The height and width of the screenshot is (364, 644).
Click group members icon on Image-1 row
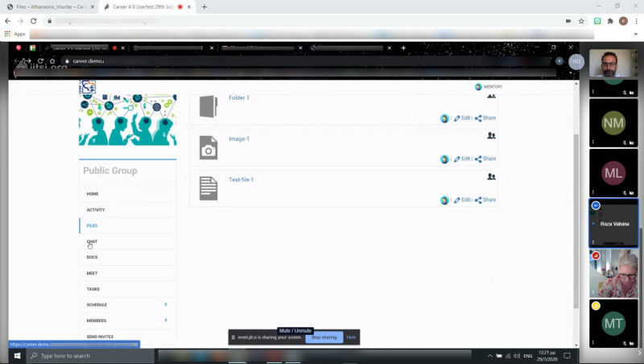(491, 136)
